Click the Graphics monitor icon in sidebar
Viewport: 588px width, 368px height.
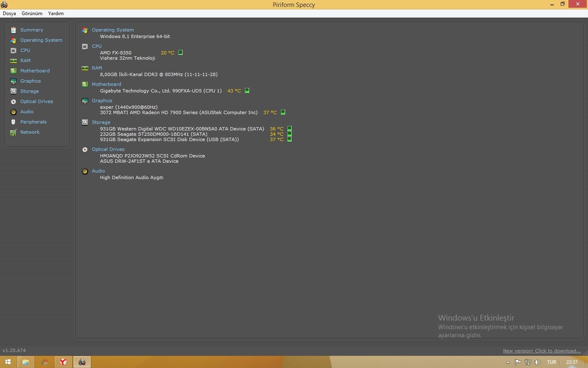(13, 81)
